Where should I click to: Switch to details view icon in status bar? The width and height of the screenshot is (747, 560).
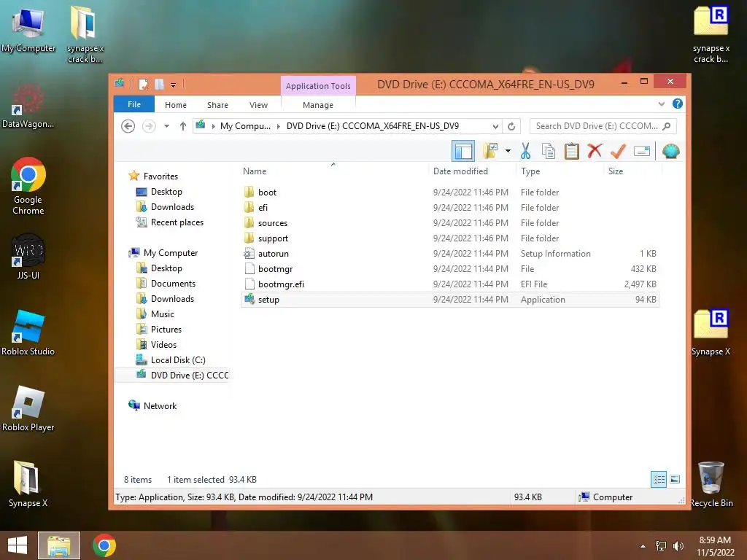[659, 479]
